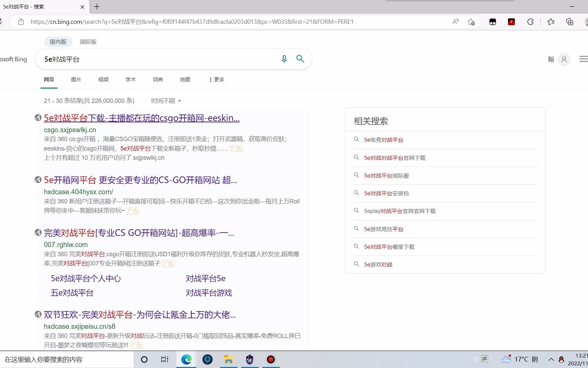
Task: Show hidden tray icons with the chevron
Action: pyautogui.click(x=551, y=359)
